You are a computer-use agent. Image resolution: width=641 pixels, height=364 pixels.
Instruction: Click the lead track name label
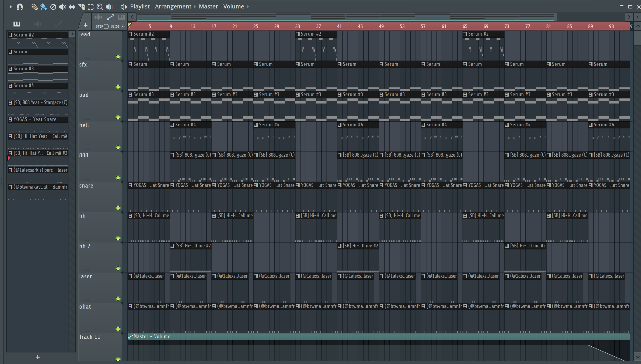click(x=85, y=34)
